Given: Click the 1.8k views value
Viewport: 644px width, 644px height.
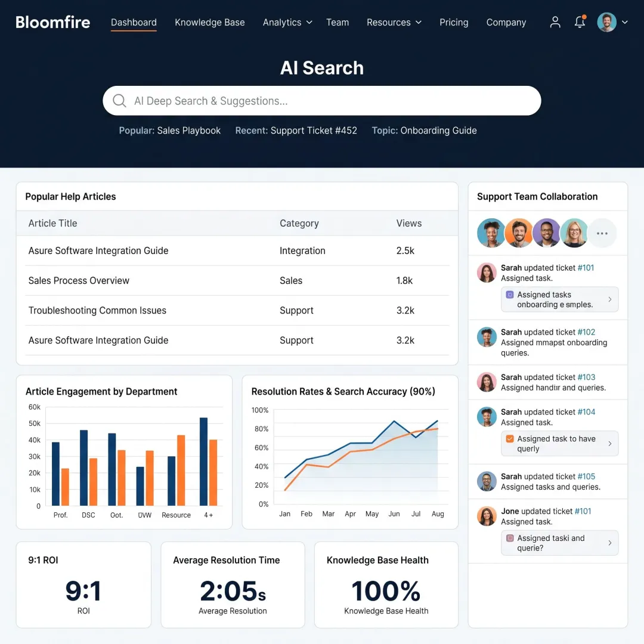Looking at the screenshot, I should coord(404,280).
